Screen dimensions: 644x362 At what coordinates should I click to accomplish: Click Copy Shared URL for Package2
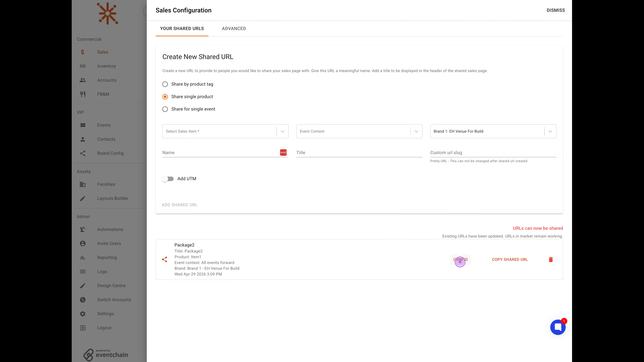pyautogui.click(x=510, y=260)
